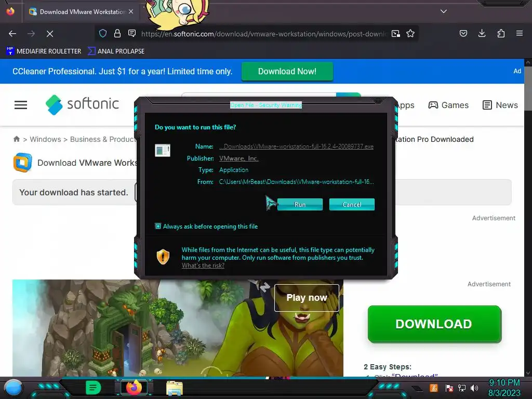Screen dimensions: 532x399
Task: Open the Games section on Softonic
Action: click(448, 105)
